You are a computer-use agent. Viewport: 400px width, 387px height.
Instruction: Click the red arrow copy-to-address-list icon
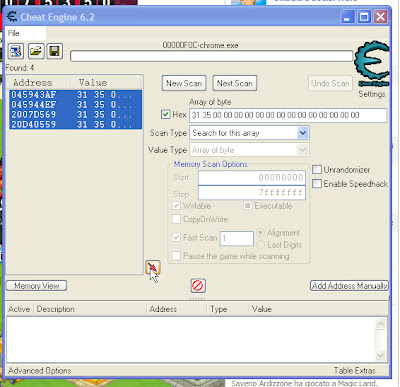153,267
